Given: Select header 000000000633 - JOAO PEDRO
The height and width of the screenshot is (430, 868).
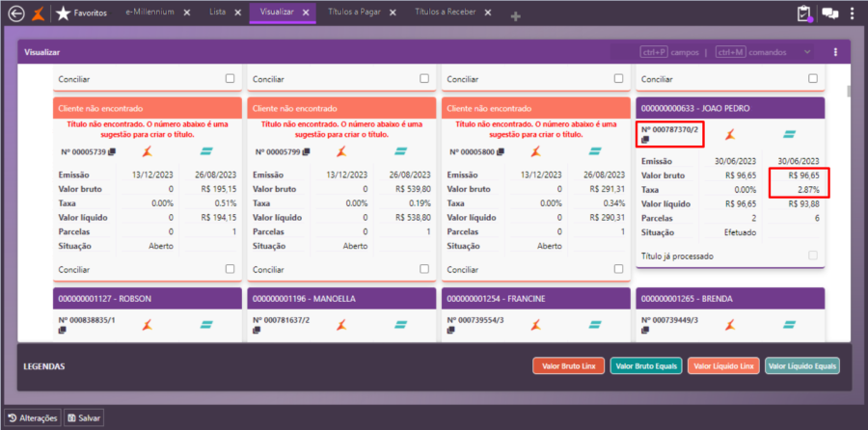Looking at the screenshot, I should pyautogui.click(x=730, y=109).
